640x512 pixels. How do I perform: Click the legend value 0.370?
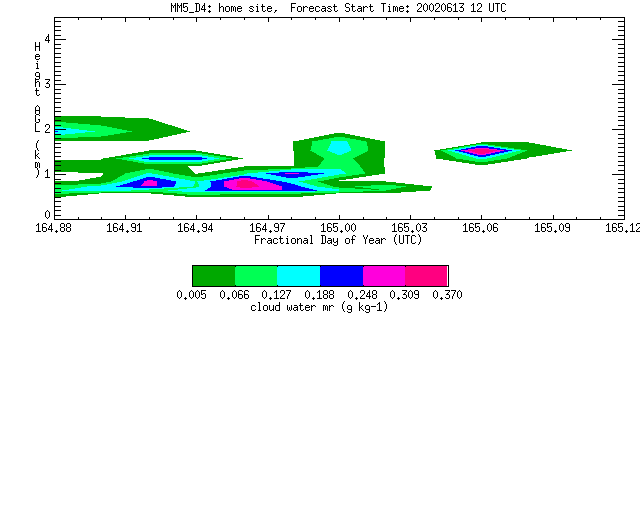pos(447,295)
